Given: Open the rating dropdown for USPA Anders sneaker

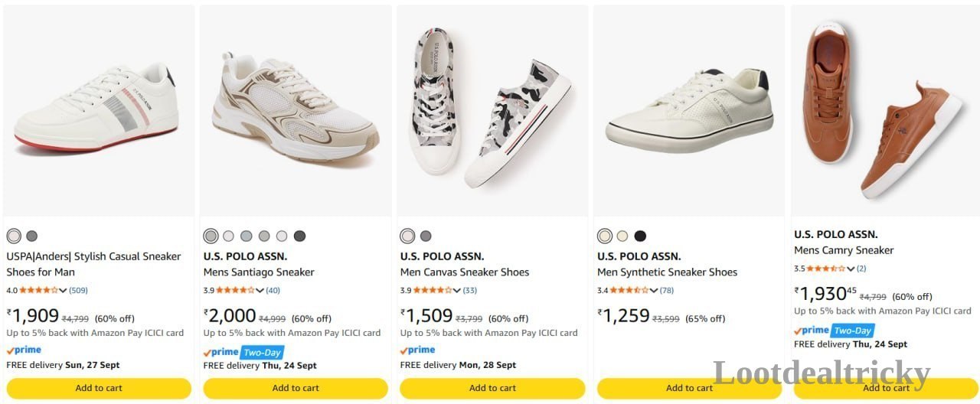Looking at the screenshot, I should [64, 291].
